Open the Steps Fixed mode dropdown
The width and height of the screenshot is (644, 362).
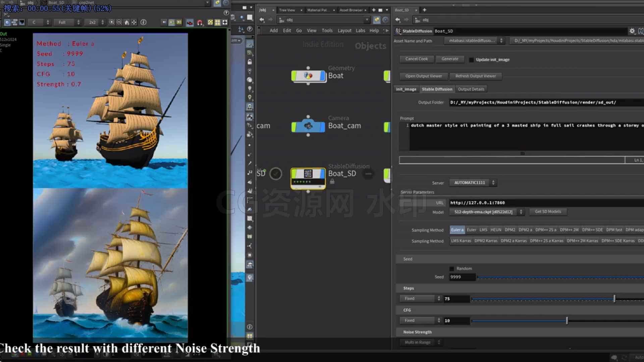point(421,299)
